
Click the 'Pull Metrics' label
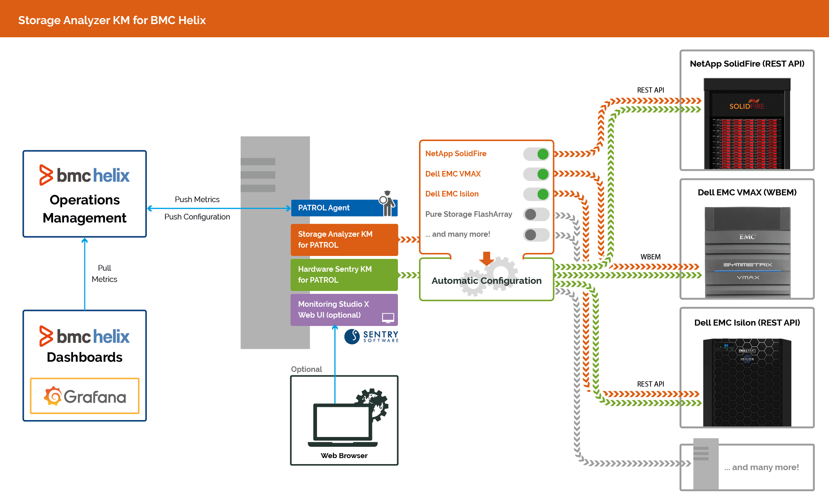coord(104,274)
